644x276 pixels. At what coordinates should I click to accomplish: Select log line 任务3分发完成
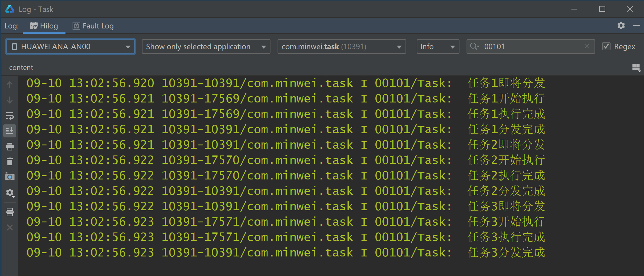click(x=286, y=253)
